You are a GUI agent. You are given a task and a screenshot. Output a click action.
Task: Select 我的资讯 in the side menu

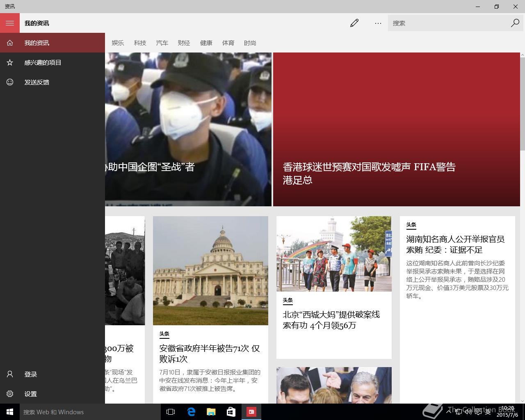point(52,43)
